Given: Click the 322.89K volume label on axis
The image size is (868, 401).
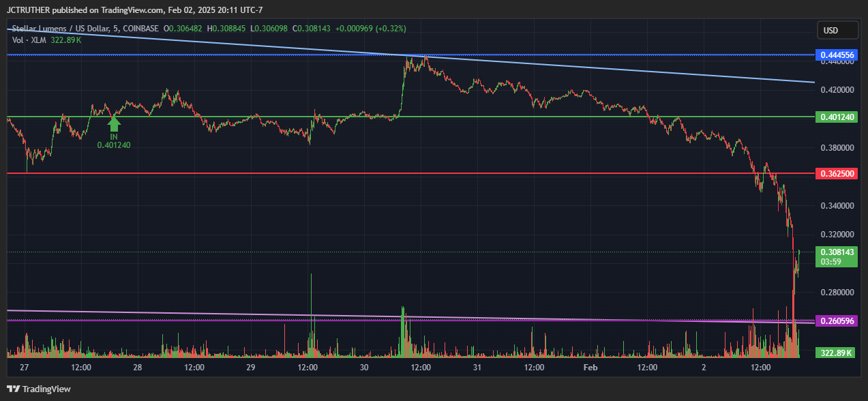Looking at the screenshot, I should (836, 353).
